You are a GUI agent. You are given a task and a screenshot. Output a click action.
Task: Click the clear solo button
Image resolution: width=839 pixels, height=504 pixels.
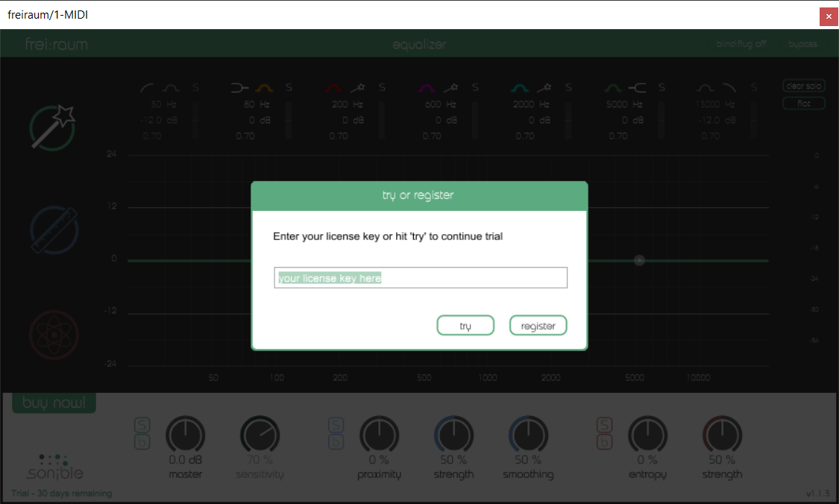804,86
